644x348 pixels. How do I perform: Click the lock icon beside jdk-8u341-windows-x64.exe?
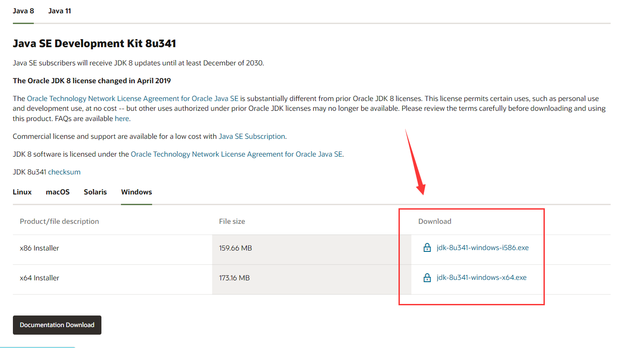(427, 278)
